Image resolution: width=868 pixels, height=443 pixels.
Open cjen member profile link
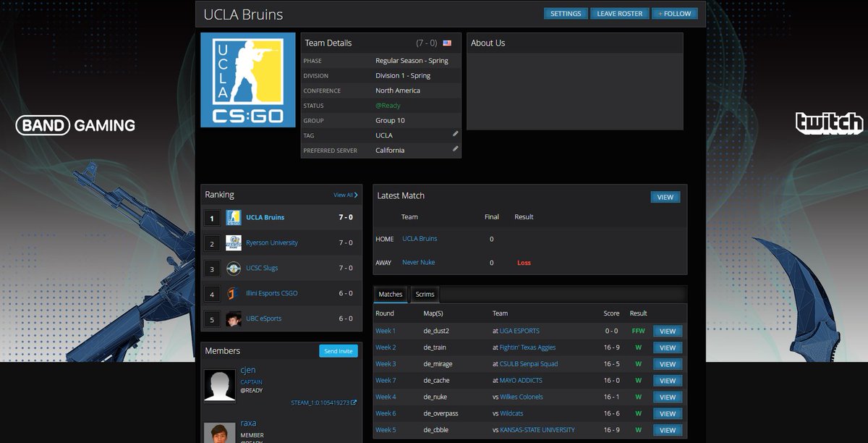[x=248, y=371]
